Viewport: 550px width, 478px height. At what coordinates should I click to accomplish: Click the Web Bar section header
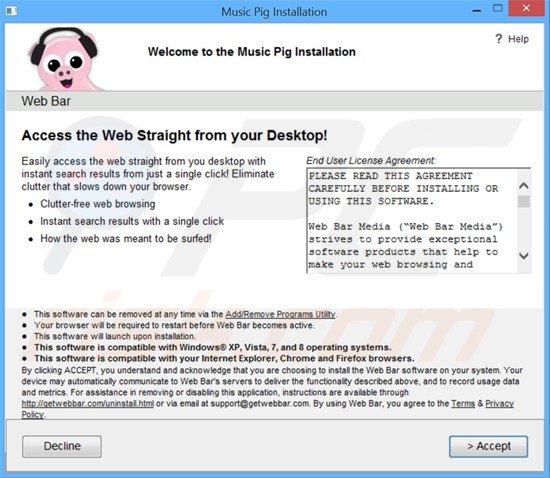pos(274,101)
